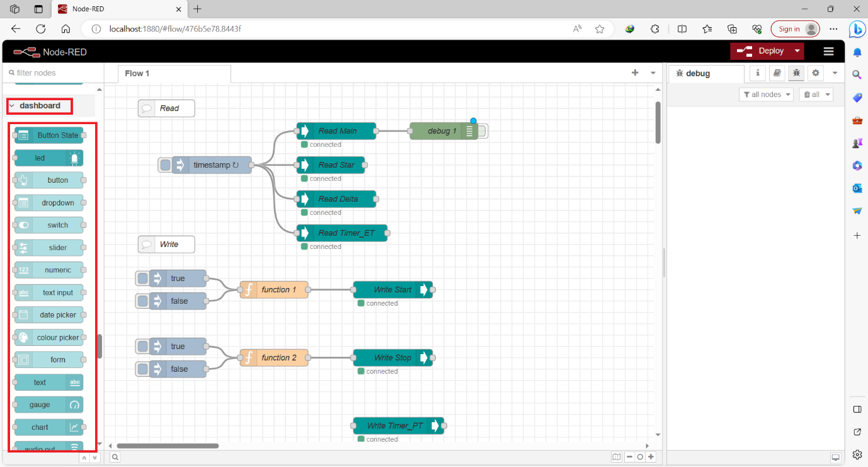Select the Read Main node
This screenshot has height=467, width=868.
[336, 131]
